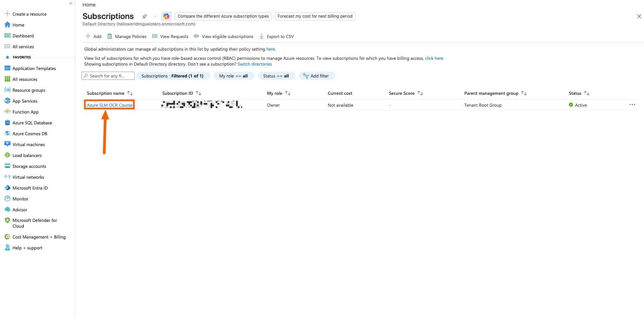Viewport: 644px width, 317px height.
Task: Click Forecast my cost for next billing period
Action: pos(315,16)
